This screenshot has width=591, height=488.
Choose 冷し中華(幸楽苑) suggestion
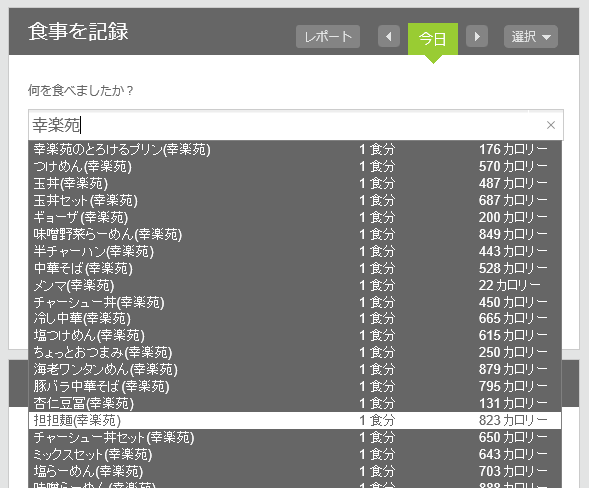pyautogui.click(x=295, y=319)
